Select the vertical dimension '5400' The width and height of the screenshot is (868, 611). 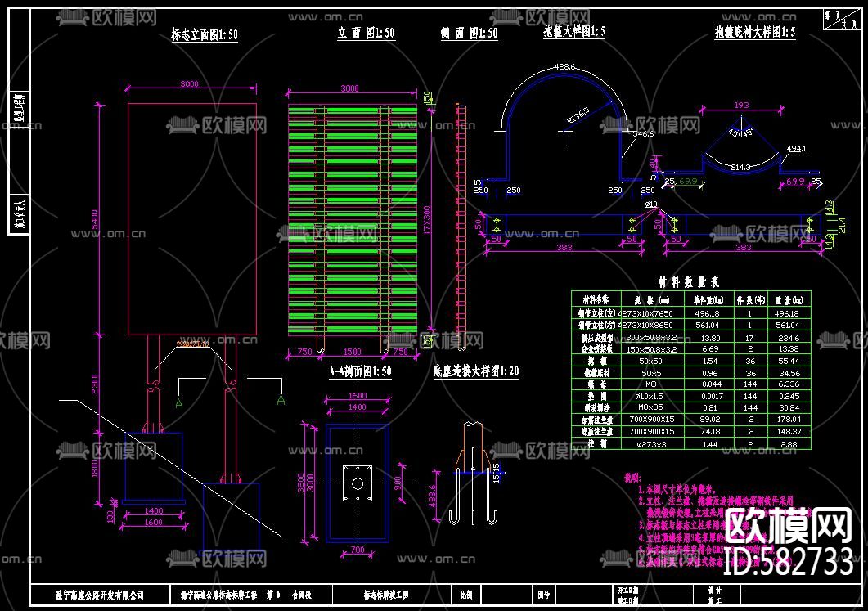click(95, 220)
